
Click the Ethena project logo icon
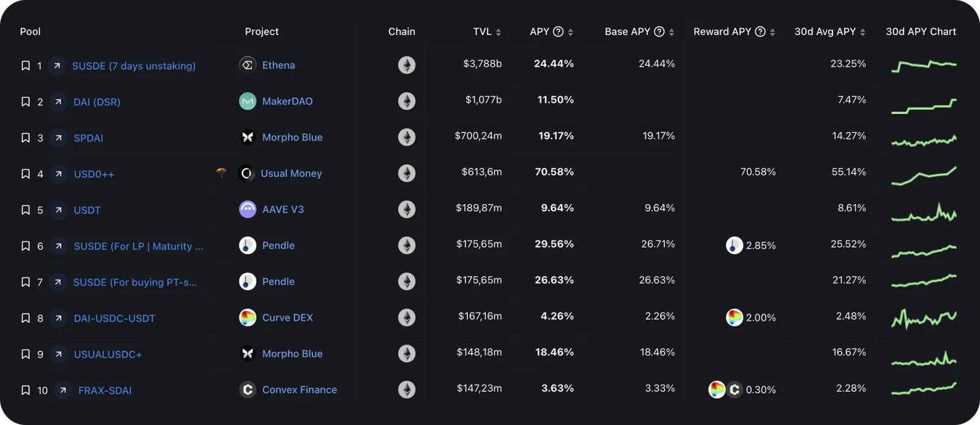[x=247, y=65]
